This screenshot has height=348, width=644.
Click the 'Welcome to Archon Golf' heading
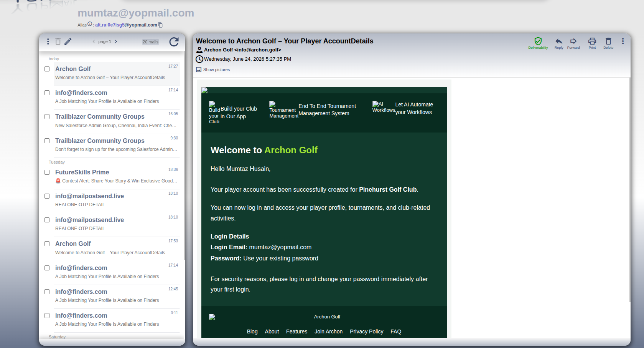coord(264,150)
